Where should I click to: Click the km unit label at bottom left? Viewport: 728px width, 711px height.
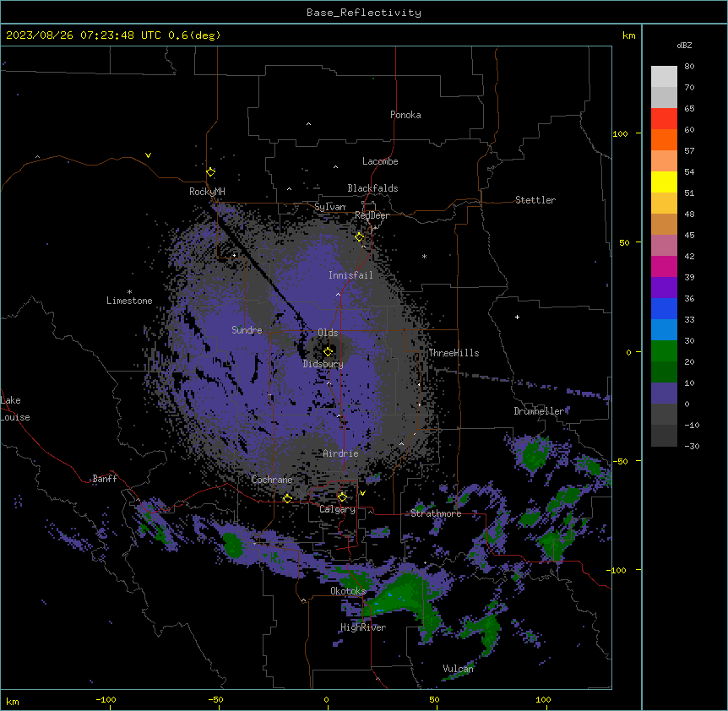click(x=13, y=701)
